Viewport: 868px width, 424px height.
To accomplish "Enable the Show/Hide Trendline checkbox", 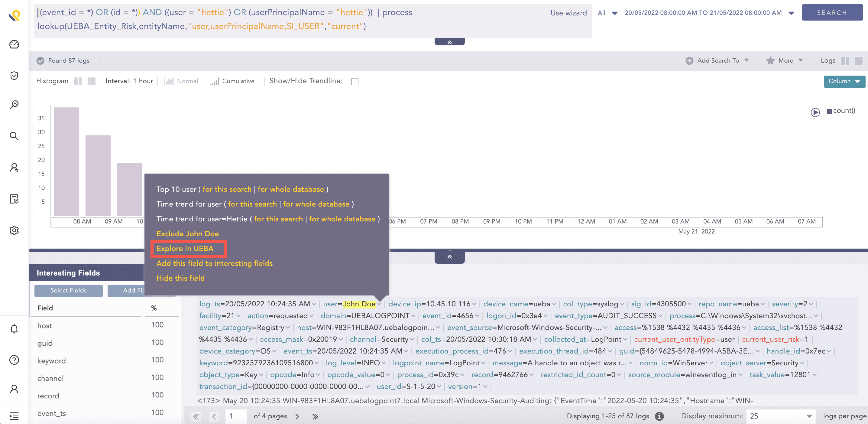I will [355, 81].
